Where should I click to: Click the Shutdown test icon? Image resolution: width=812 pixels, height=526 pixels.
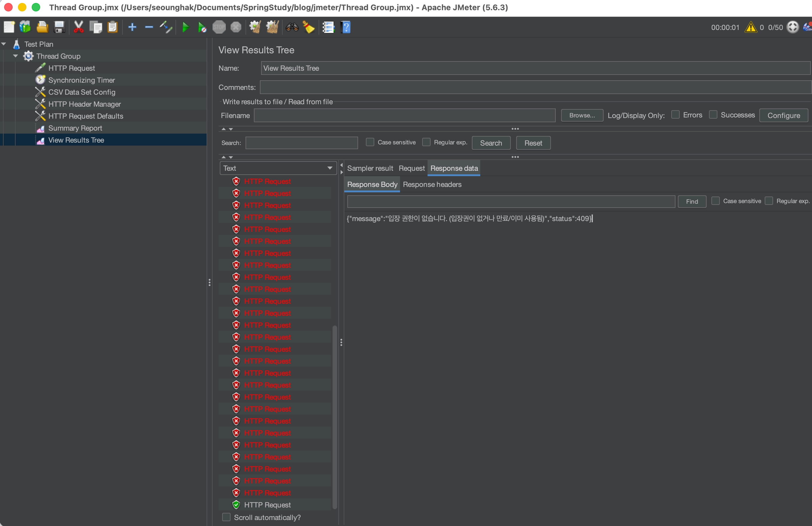point(236,27)
